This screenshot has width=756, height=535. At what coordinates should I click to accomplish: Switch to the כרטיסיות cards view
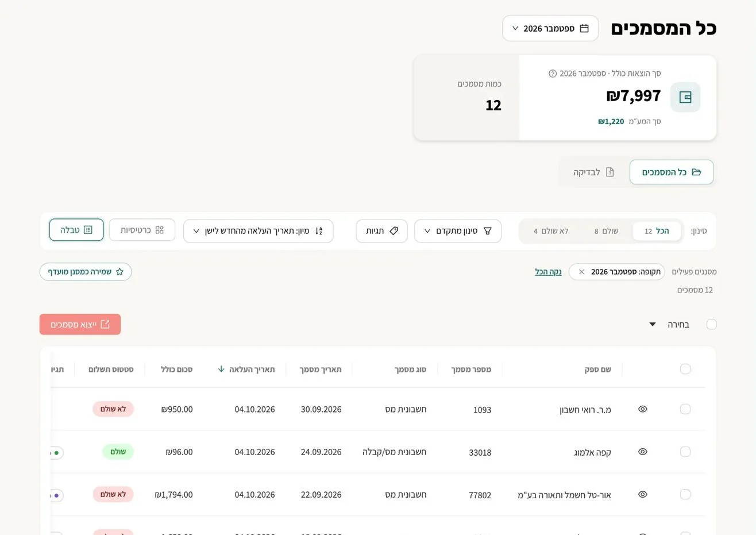[x=142, y=230]
